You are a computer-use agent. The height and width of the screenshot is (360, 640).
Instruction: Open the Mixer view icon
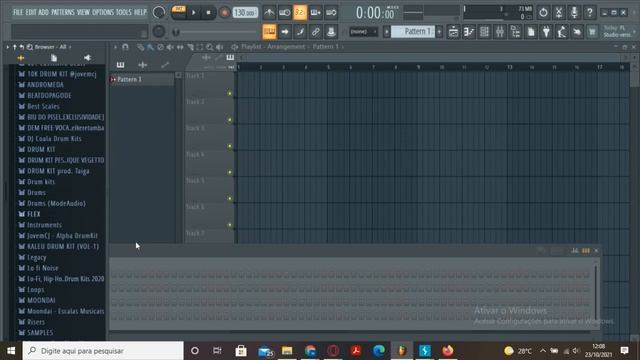(500, 32)
